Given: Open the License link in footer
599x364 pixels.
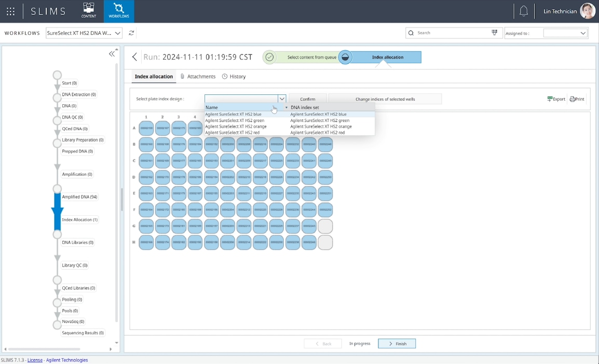Looking at the screenshot, I should click(x=35, y=360).
